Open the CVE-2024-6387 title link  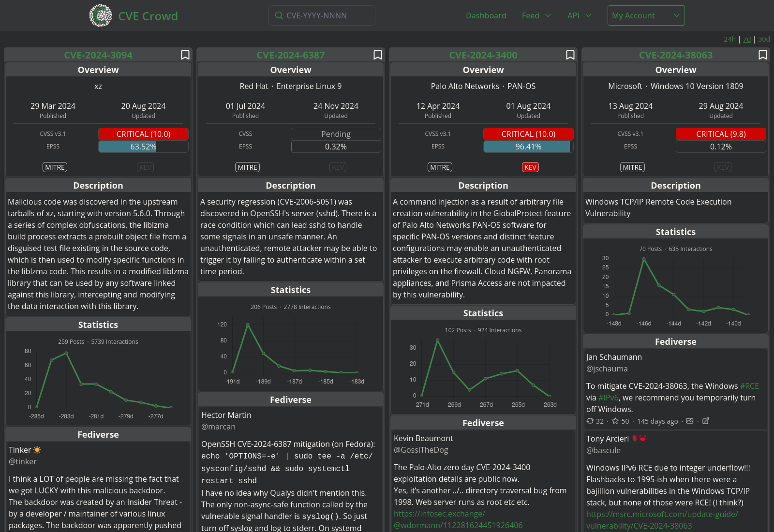[291, 55]
